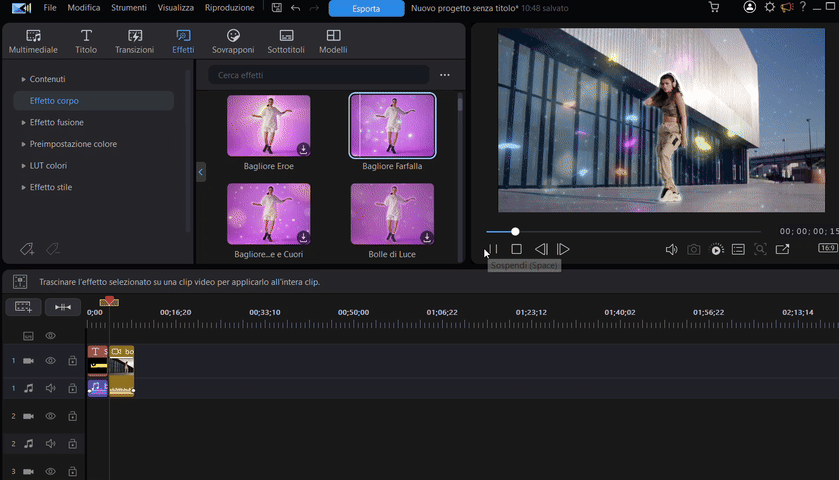Undo the last action

tap(295, 8)
